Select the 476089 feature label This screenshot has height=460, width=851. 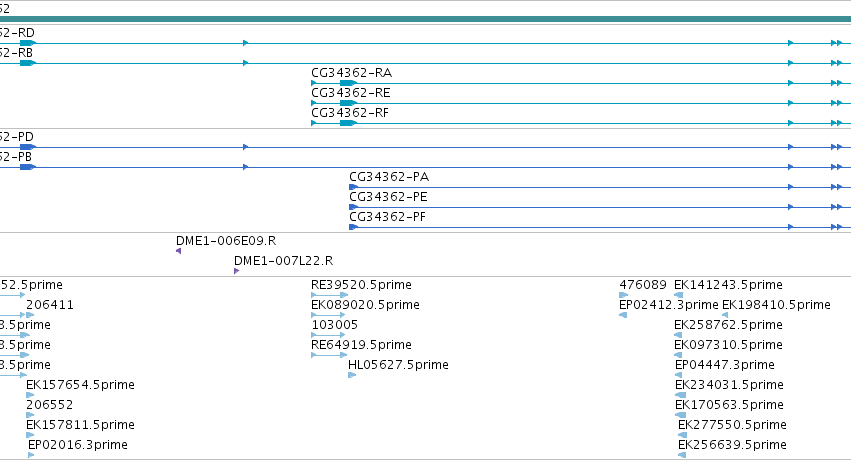643,285
